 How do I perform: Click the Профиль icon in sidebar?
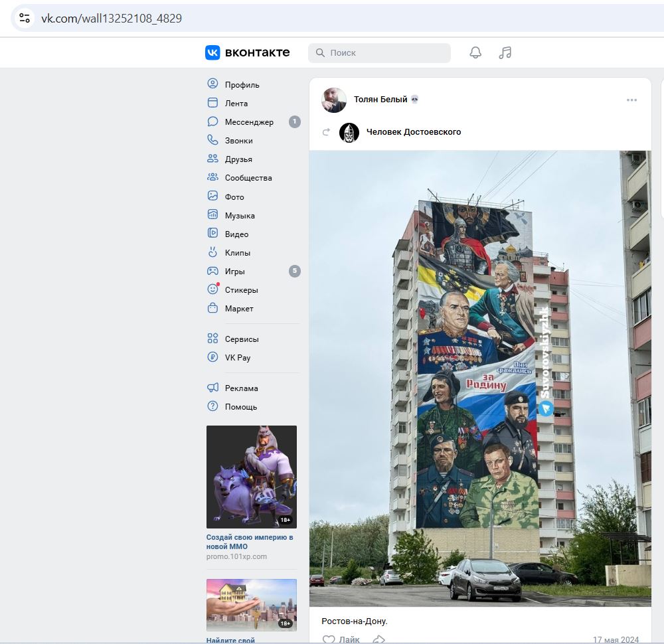(x=212, y=84)
